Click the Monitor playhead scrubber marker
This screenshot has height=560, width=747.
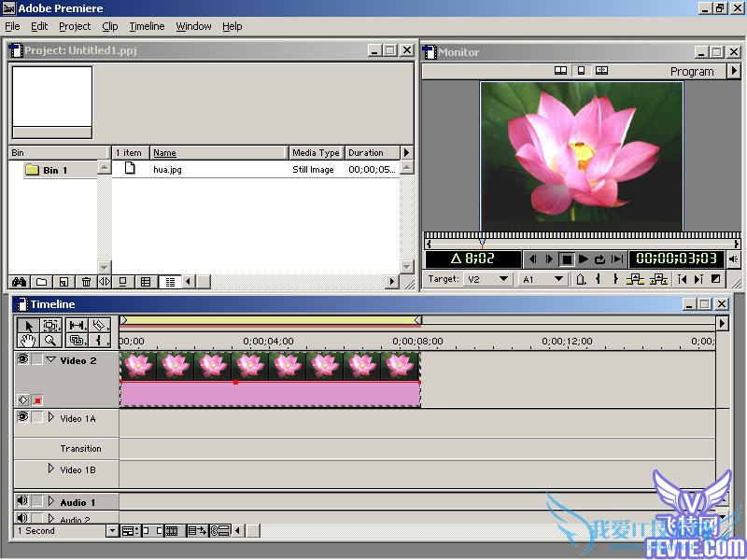click(482, 242)
